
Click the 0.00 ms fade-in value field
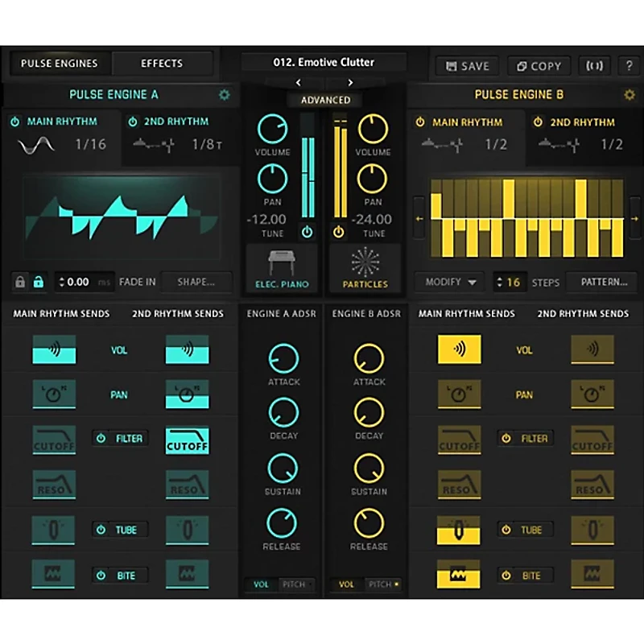(x=83, y=282)
